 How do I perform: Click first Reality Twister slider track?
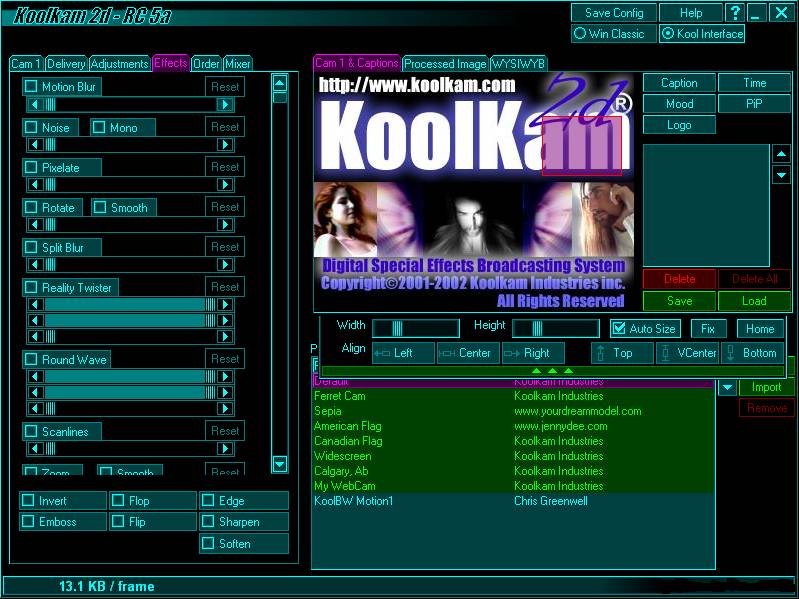130,305
